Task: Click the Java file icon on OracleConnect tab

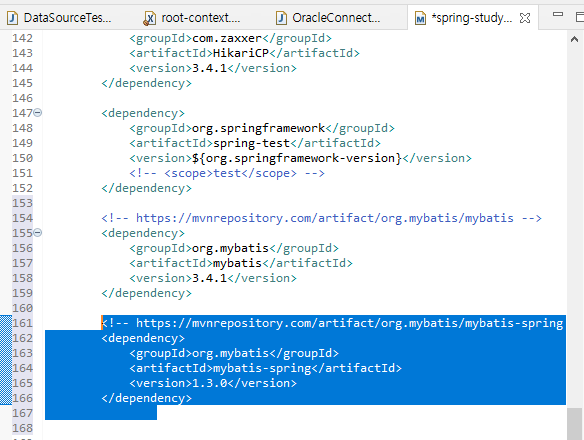Action: coord(281,18)
